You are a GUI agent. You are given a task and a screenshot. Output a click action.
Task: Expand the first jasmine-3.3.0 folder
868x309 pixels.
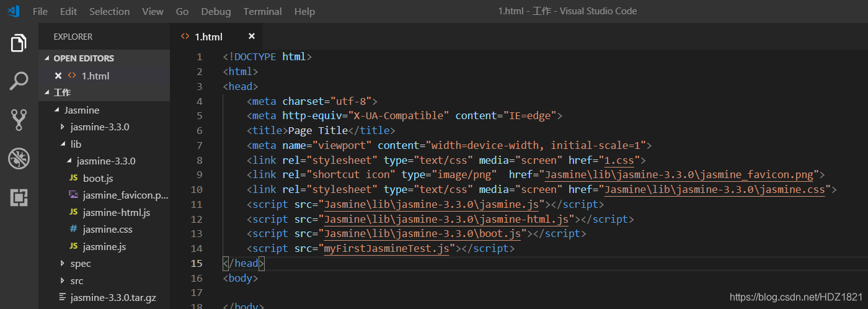pos(63,127)
